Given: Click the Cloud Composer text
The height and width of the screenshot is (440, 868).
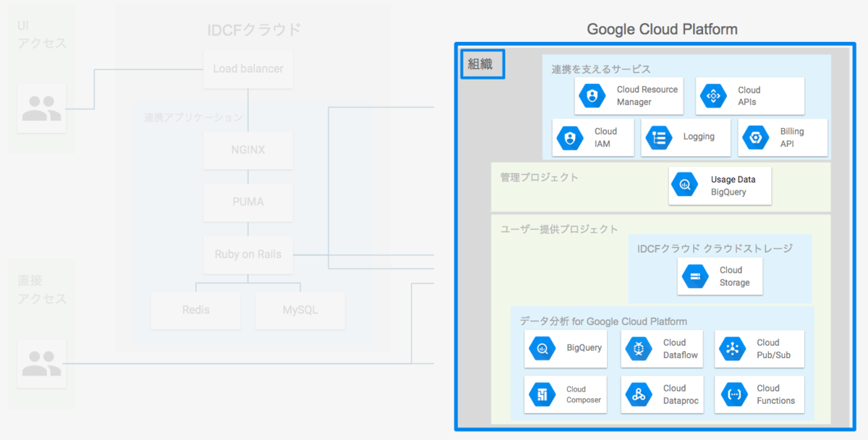Looking at the screenshot, I should (x=584, y=394).
